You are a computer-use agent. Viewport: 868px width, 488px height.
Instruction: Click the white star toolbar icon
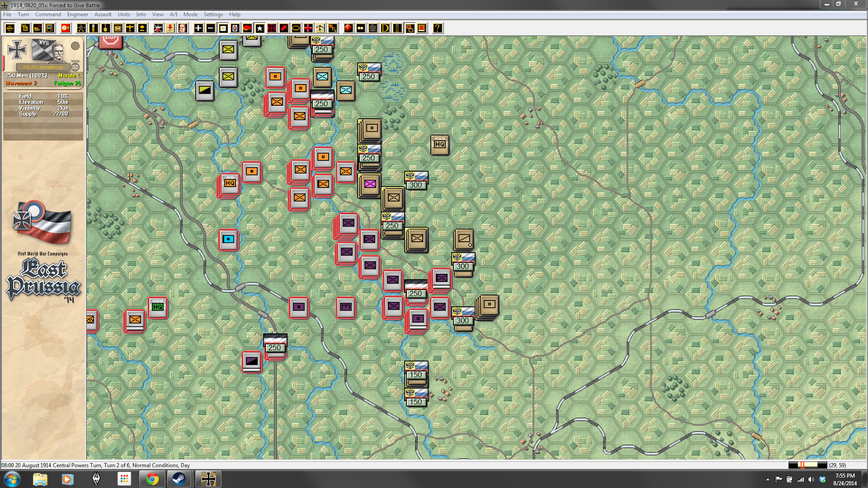point(260,28)
